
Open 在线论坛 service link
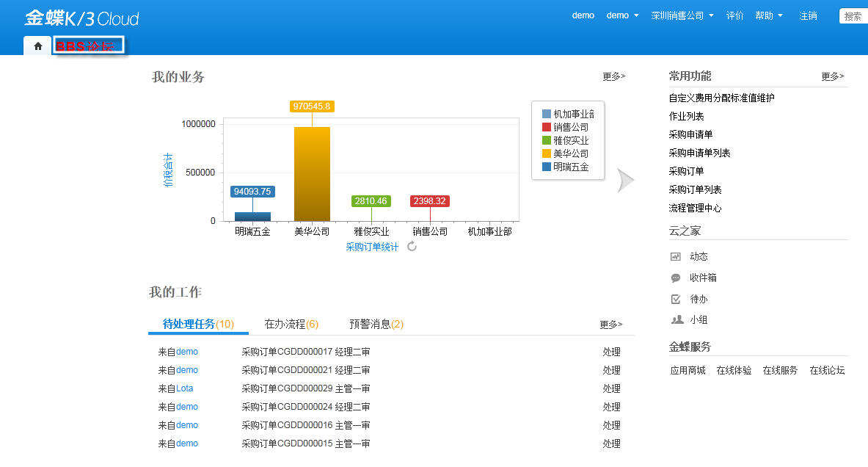coord(827,371)
